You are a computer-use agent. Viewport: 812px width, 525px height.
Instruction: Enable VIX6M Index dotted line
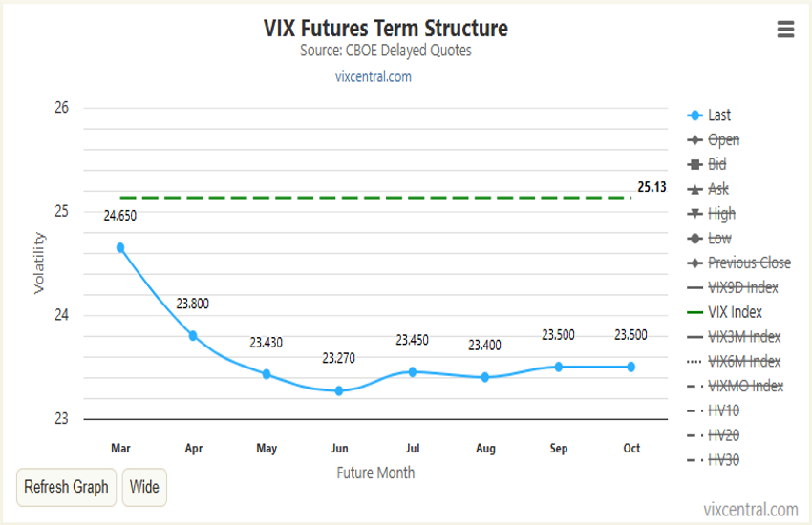coord(743,362)
